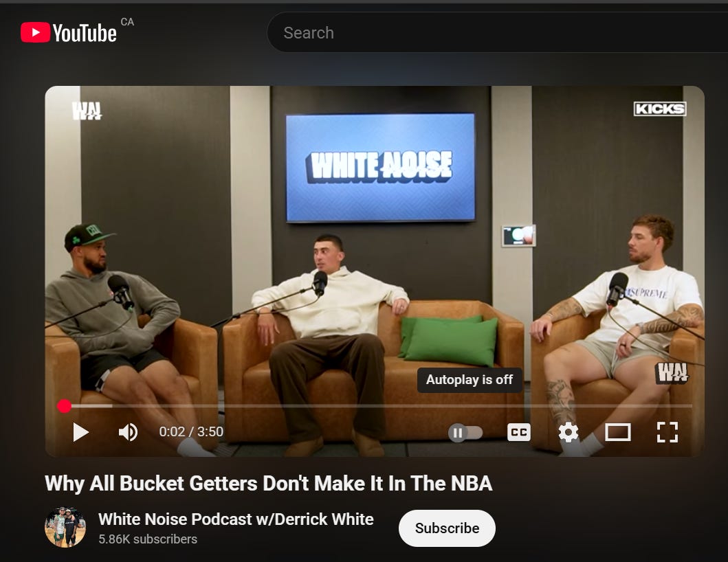
Task: Seek using the red progress bar scrubber
Action: 65,406
